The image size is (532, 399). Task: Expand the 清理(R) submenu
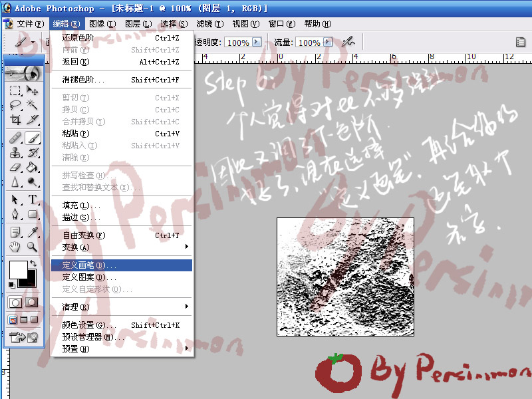(187, 307)
